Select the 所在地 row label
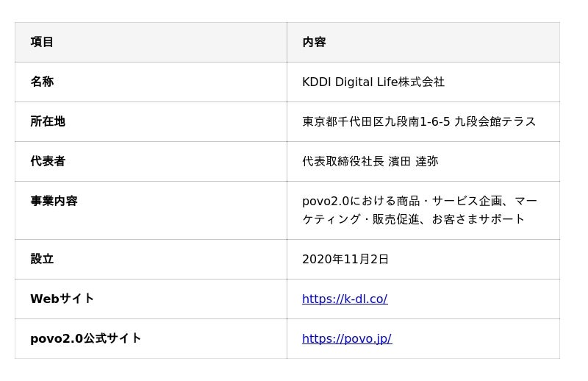The width and height of the screenshot is (588, 381). pyautogui.click(x=48, y=121)
